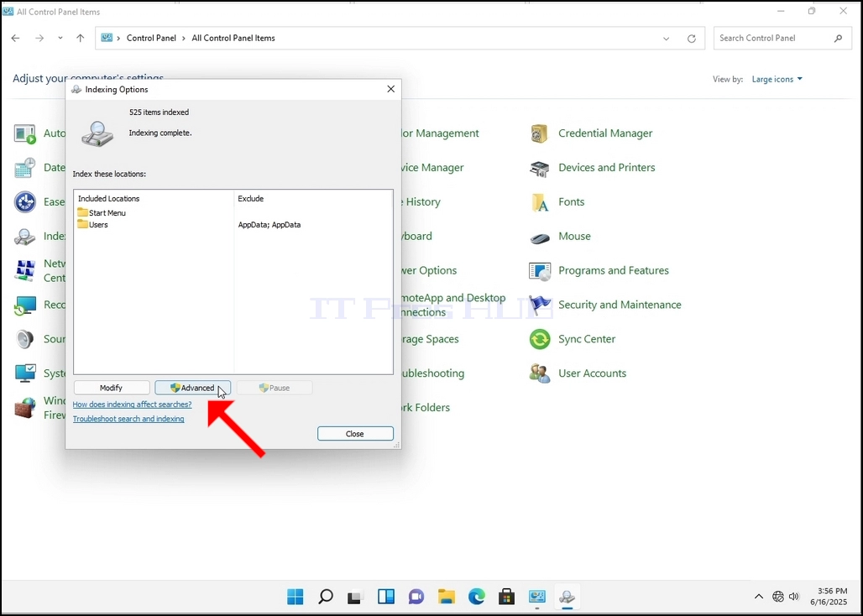Open Color Management item behind dialog
The width and height of the screenshot is (863, 616).
[x=440, y=133]
